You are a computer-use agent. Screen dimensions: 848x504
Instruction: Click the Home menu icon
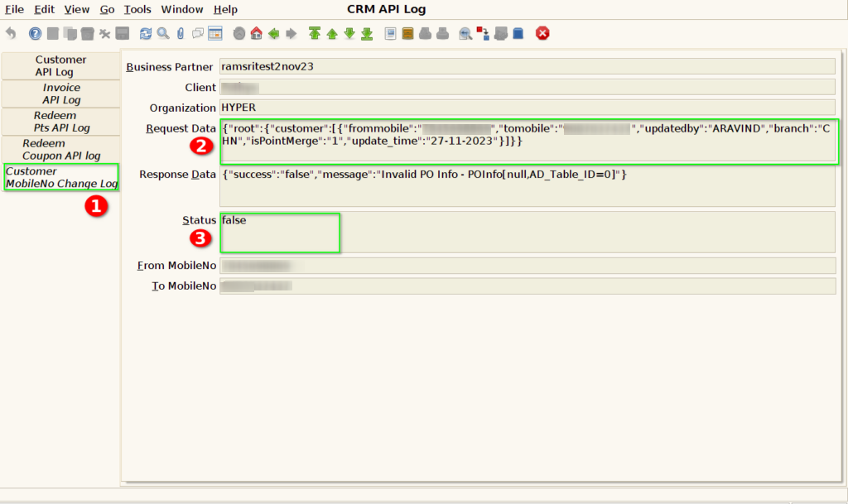[x=257, y=33]
